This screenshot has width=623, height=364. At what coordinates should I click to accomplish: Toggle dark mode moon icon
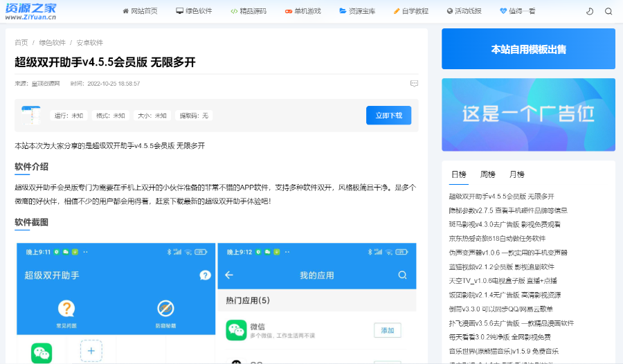590,11
